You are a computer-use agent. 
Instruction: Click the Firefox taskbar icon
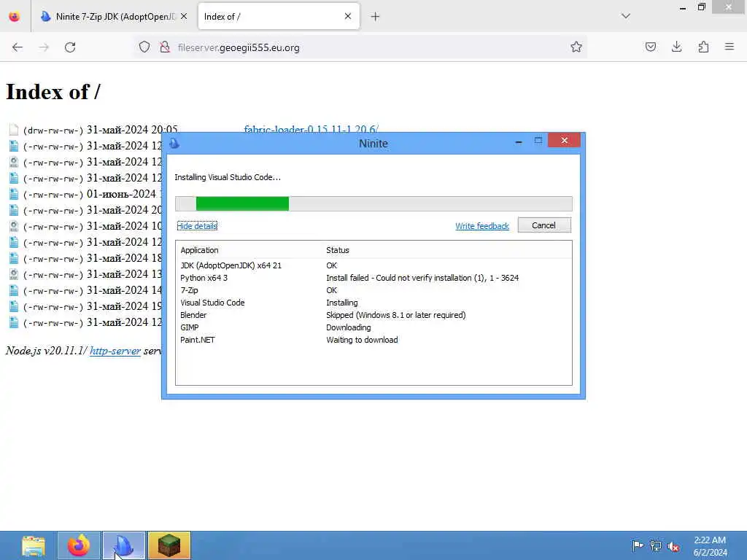pos(79,545)
